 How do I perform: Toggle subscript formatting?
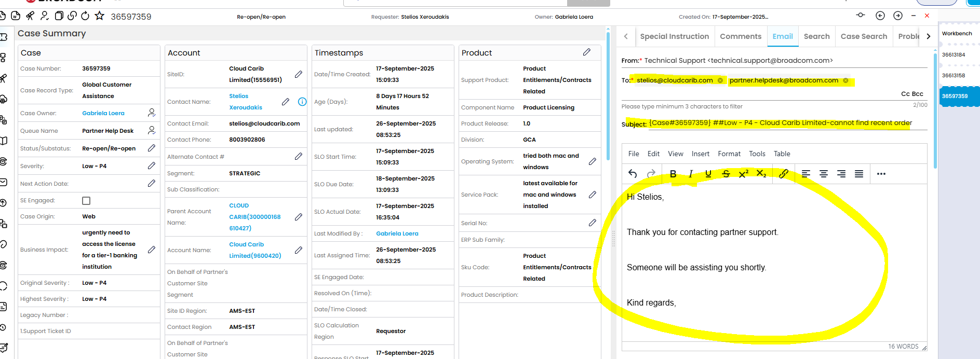coord(761,173)
